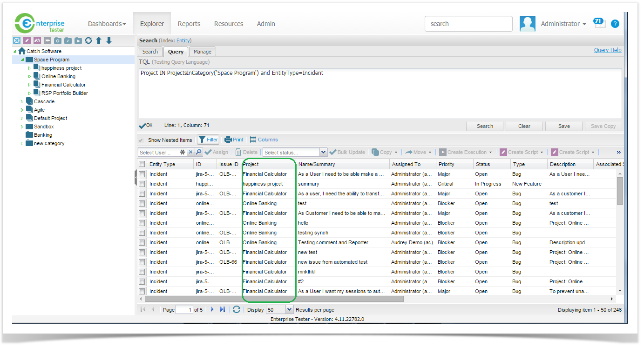This screenshot has height=347, width=644.
Task: Open the Select status dropdown
Action: [323, 152]
